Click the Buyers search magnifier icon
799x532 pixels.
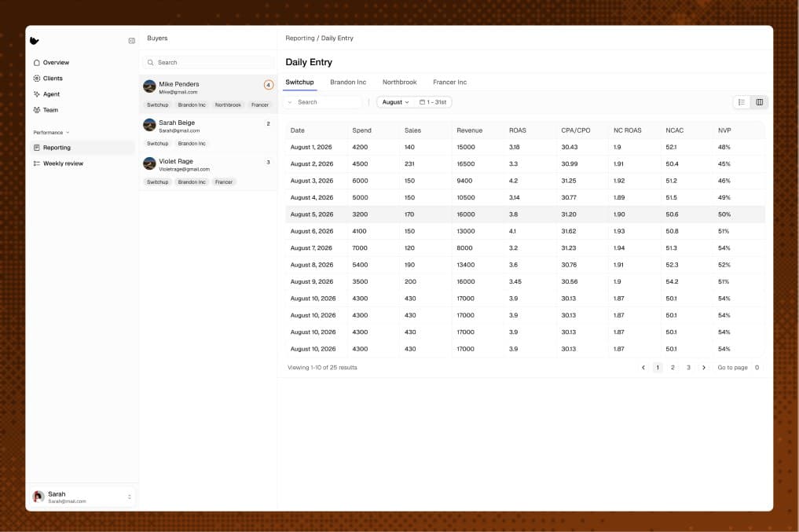(150, 63)
